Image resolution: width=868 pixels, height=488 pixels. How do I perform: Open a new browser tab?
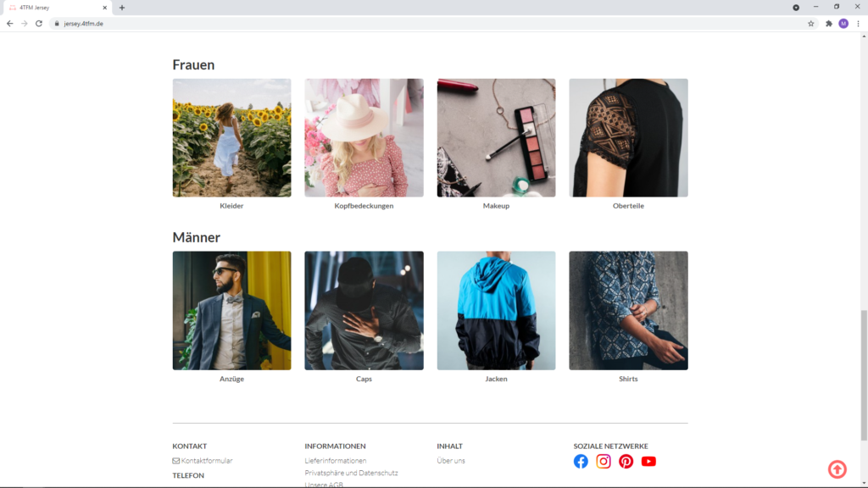coord(122,8)
